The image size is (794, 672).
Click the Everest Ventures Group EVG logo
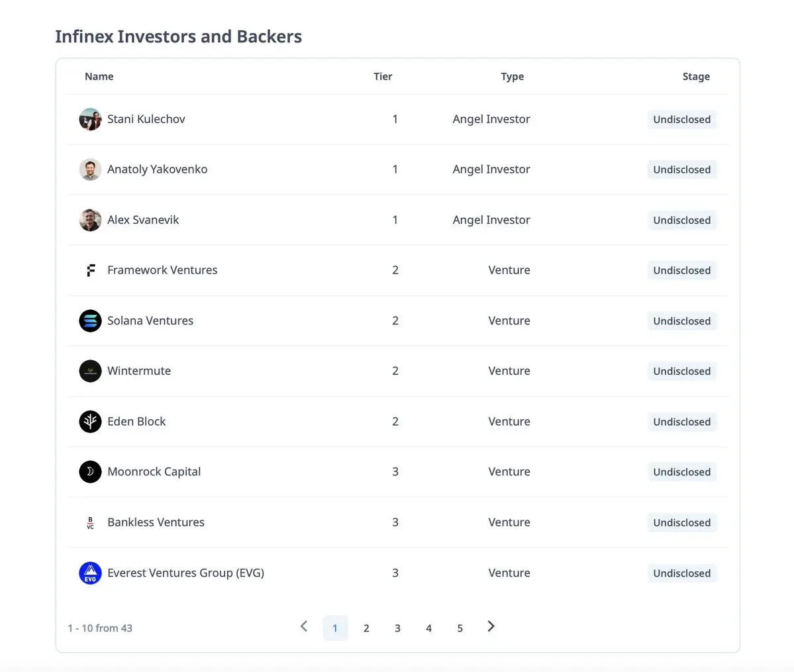(x=90, y=573)
